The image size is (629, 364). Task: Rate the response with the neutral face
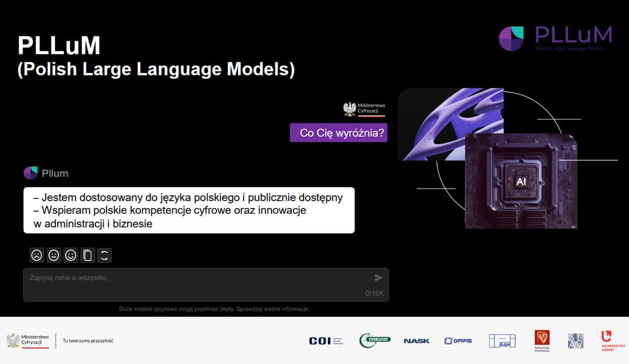(x=53, y=256)
